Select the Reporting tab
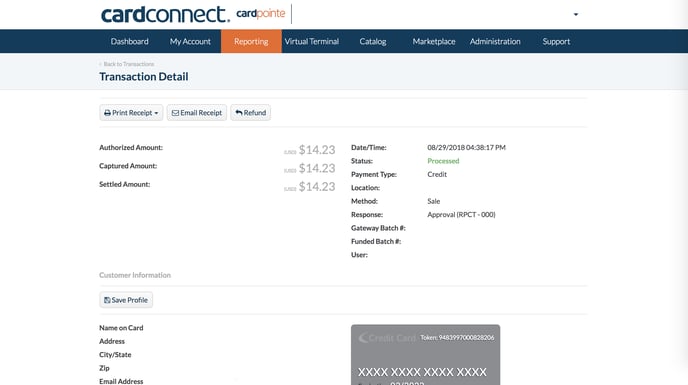The width and height of the screenshot is (688, 385). [251, 41]
